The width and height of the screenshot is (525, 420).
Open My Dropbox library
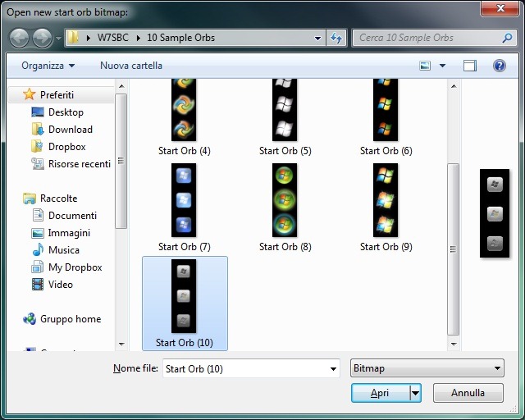point(75,267)
